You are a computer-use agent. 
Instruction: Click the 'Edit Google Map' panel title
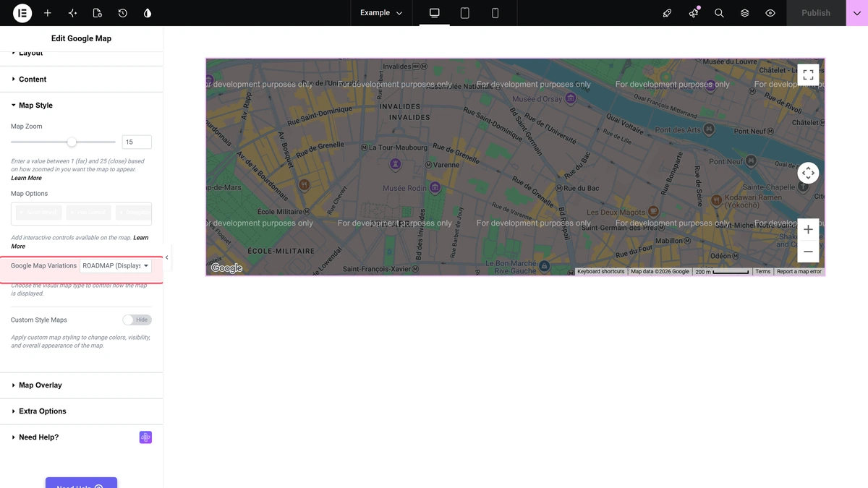[81, 38]
